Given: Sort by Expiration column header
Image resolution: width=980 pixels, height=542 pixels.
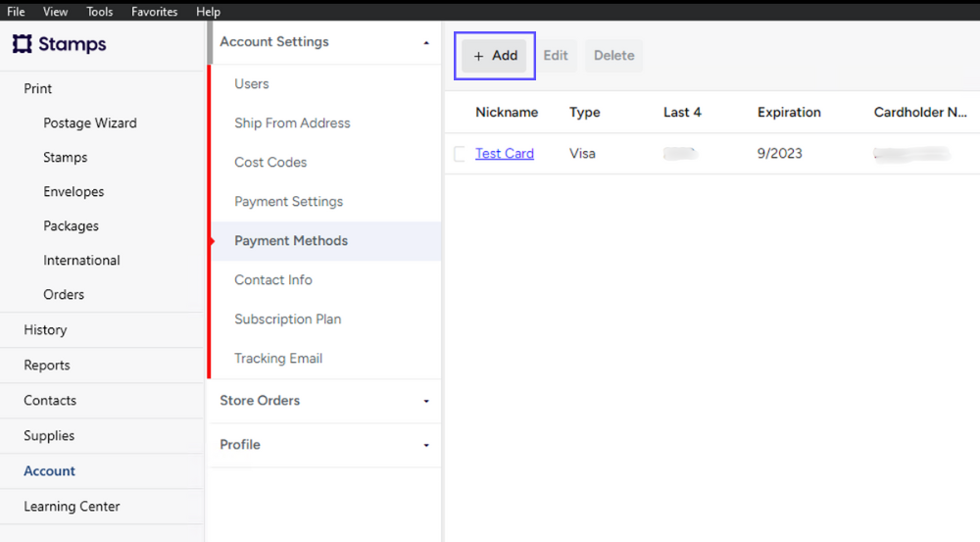Looking at the screenshot, I should (x=789, y=113).
